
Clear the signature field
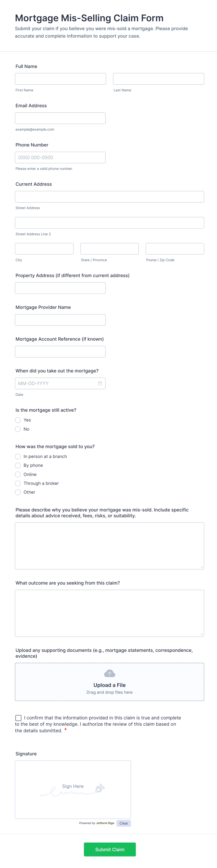[123, 823]
